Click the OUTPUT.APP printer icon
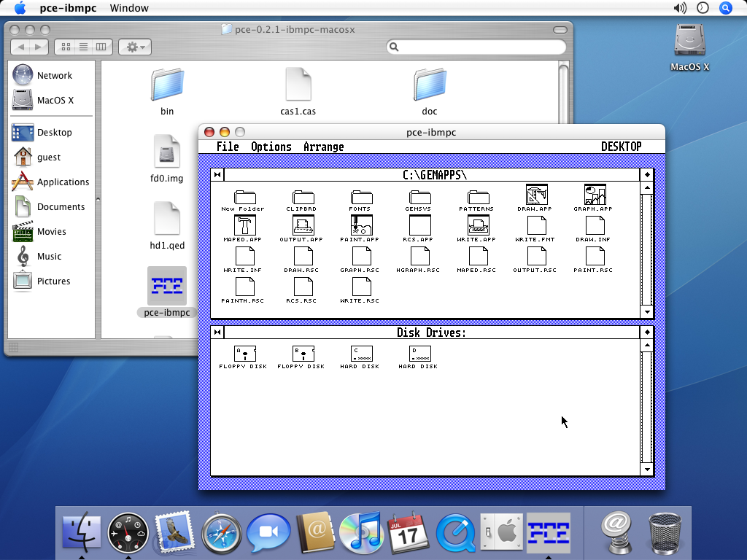This screenshot has width=747, height=560. pyautogui.click(x=303, y=225)
